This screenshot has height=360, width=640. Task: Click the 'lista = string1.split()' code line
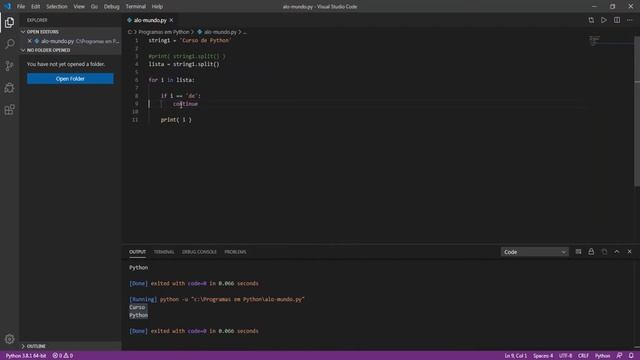(184, 64)
